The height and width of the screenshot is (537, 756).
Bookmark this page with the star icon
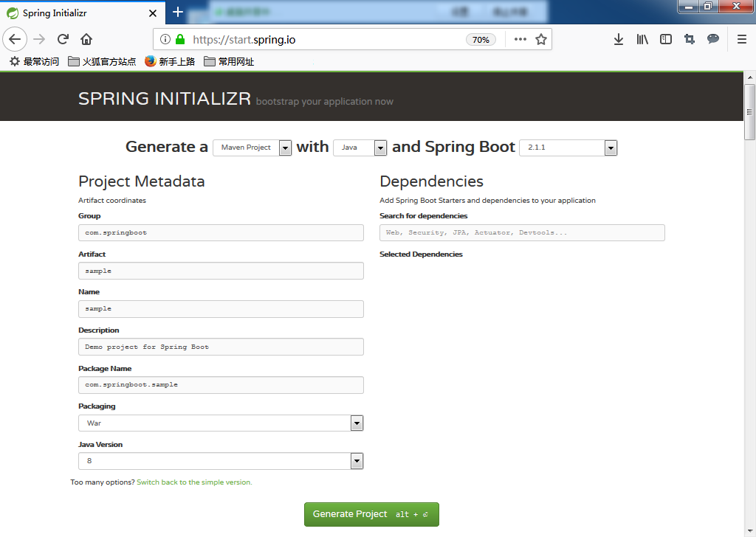click(541, 40)
